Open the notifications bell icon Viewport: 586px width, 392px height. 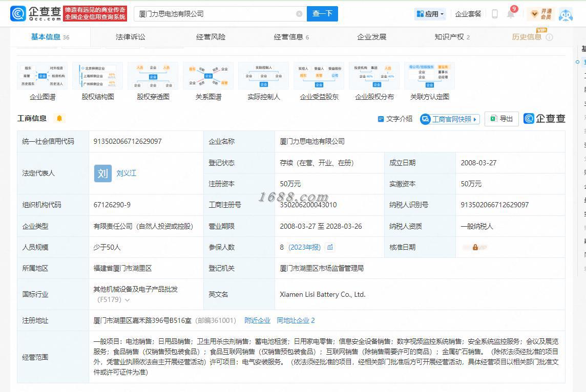(x=511, y=14)
